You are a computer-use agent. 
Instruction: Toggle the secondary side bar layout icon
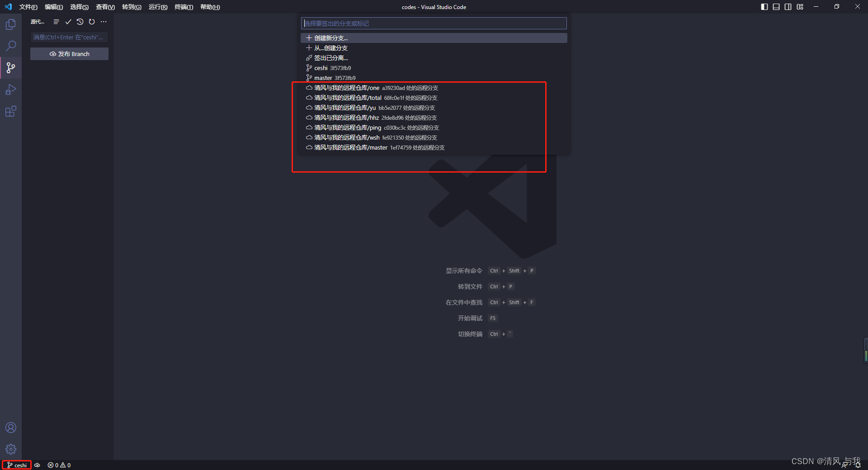pos(788,7)
